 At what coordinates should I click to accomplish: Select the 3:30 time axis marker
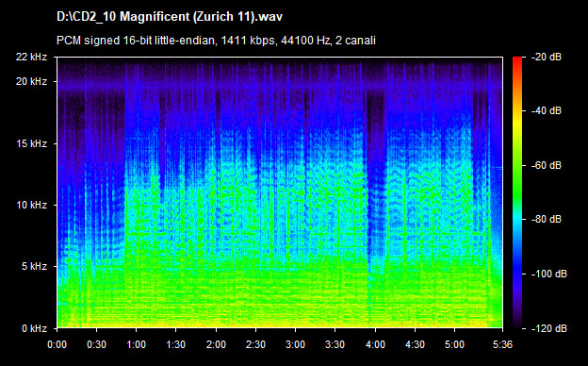(335, 344)
